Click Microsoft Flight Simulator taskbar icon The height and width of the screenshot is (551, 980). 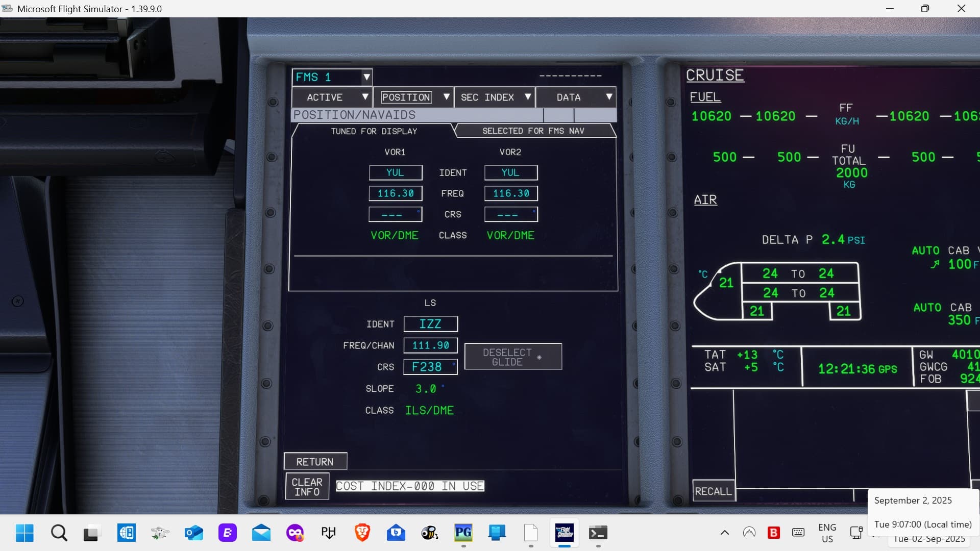pos(565,533)
